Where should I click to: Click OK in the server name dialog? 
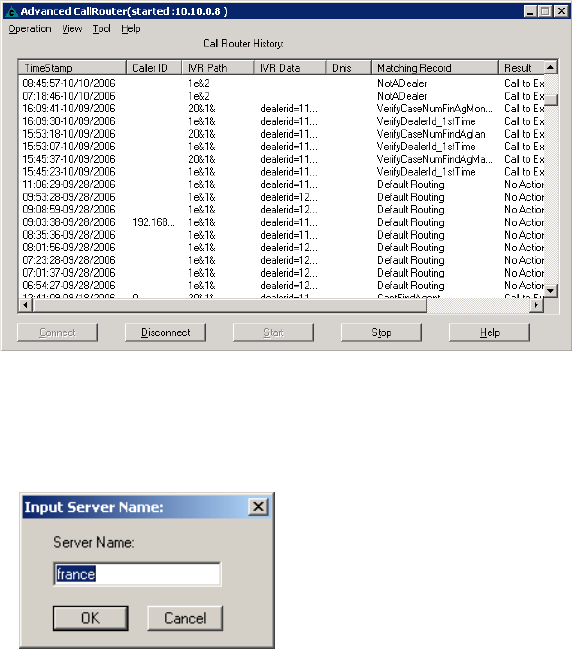(91, 618)
